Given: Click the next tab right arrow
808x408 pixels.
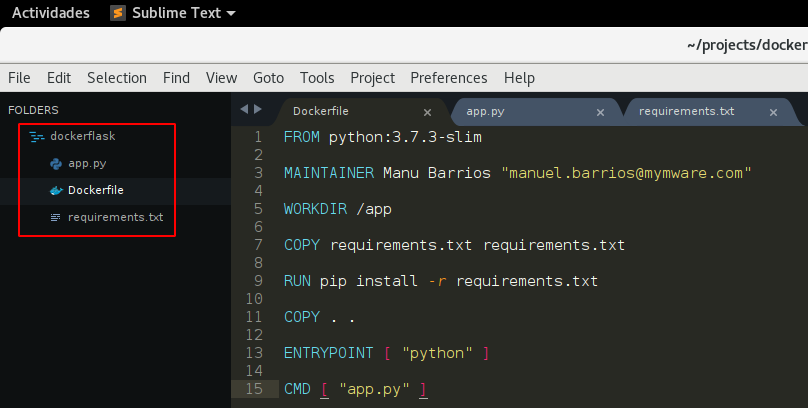Looking at the screenshot, I should (x=258, y=109).
